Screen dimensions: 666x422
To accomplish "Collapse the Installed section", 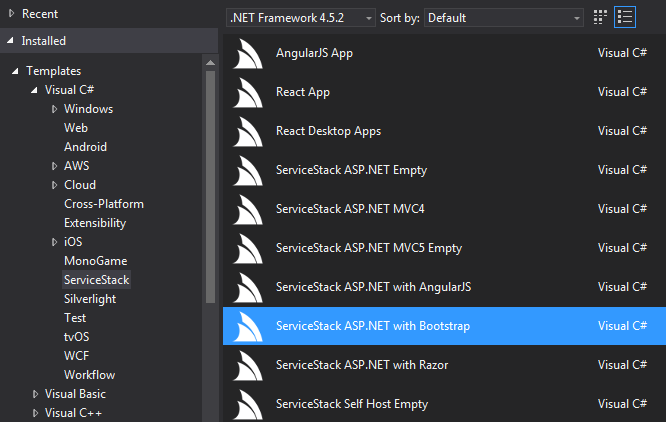I will (11, 41).
